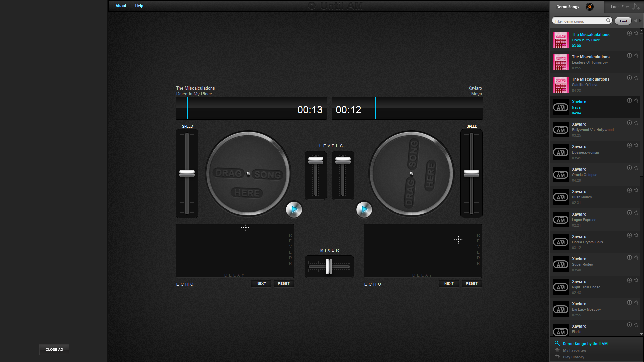
Task: Click the left deck waveform timeline
Action: (251, 108)
